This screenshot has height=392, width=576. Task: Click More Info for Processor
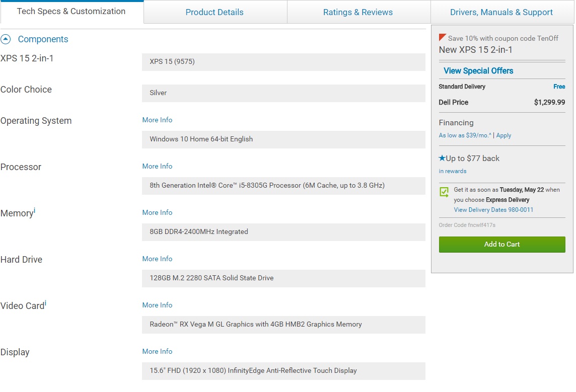coord(157,166)
